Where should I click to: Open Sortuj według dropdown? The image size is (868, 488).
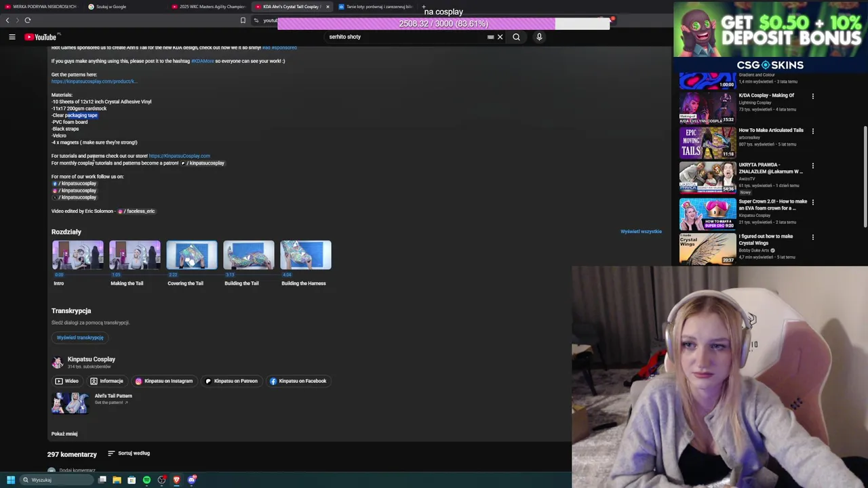(129, 453)
